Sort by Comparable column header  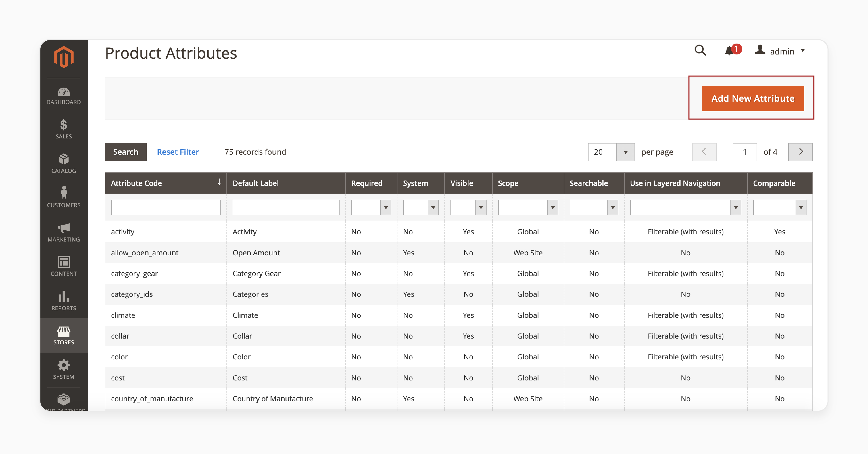[780, 183]
